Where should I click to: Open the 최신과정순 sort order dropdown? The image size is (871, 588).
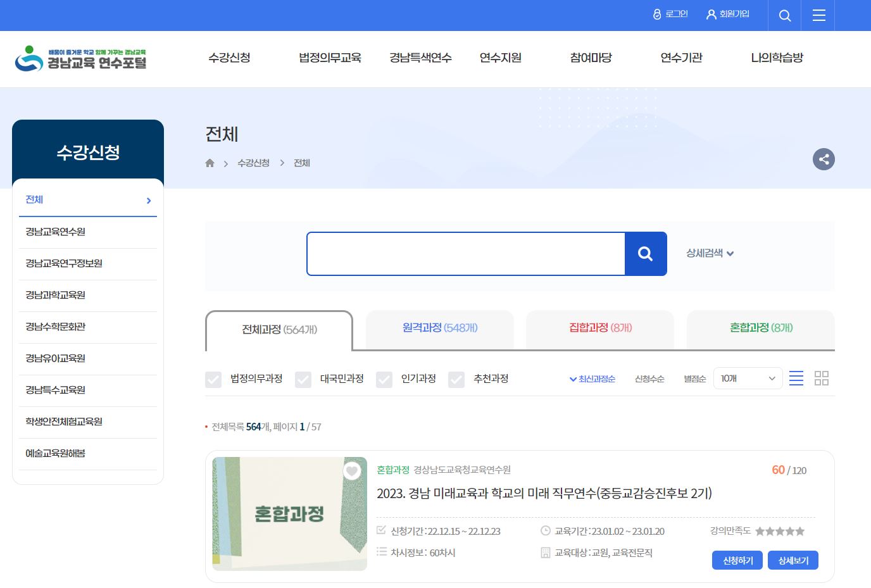click(592, 378)
